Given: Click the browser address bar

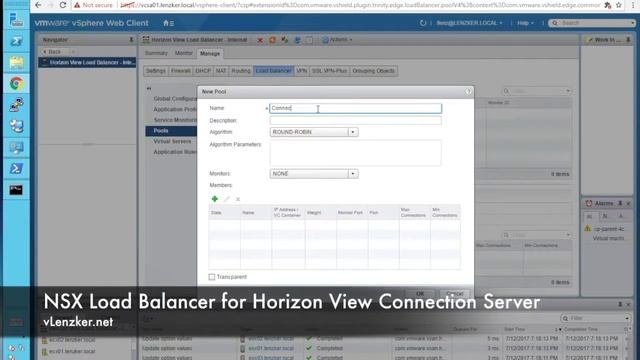Looking at the screenshot, I should (x=359, y=5).
